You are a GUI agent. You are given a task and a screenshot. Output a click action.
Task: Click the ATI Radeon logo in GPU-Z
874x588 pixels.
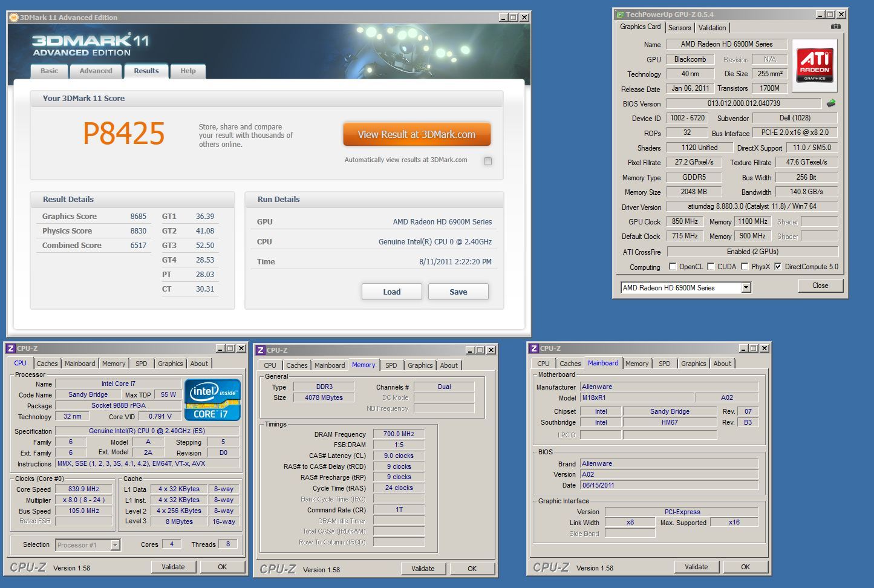(x=815, y=65)
